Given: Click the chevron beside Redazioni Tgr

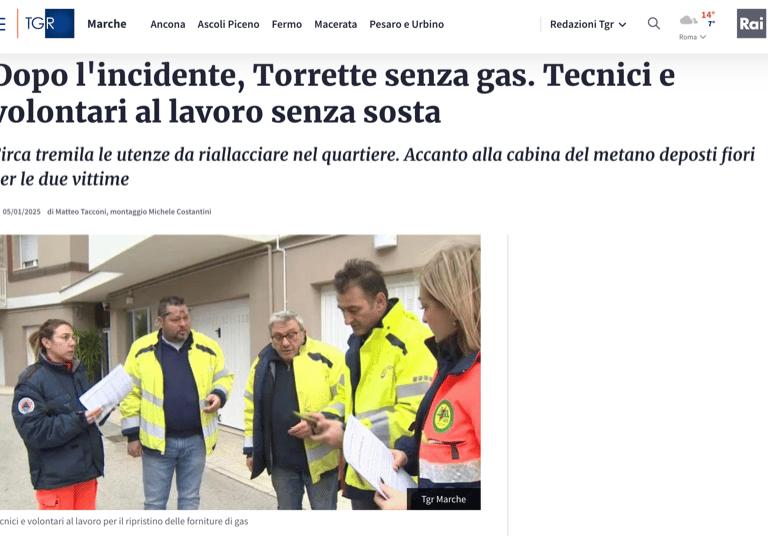Looking at the screenshot, I should (623, 24).
